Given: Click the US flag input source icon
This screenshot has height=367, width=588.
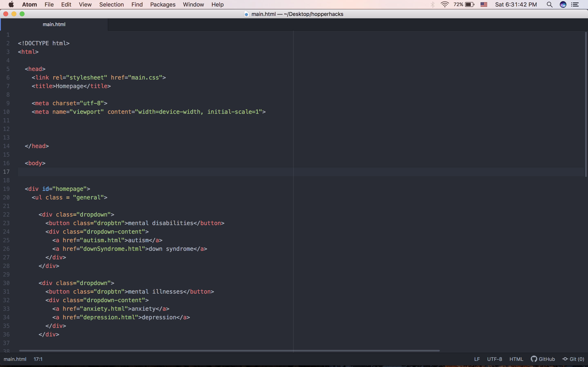Looking at the screenshot, I should 484,5.
